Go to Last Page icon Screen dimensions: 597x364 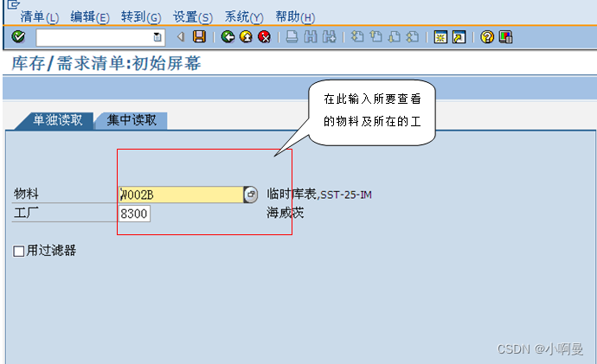(x=413, y=37)
